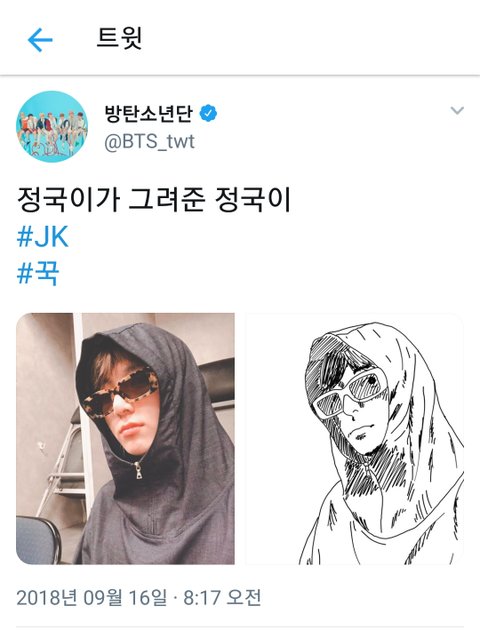Tap the 트윗 header title
This screenshot has width=480, height=630.
[x=119, y=38]
